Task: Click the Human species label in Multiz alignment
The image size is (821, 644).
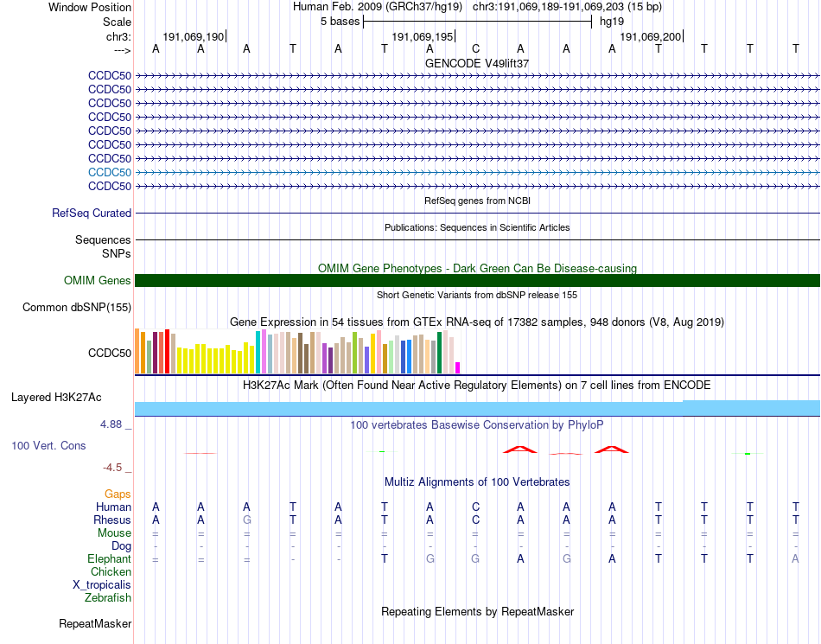Action: tap(113, 507)
